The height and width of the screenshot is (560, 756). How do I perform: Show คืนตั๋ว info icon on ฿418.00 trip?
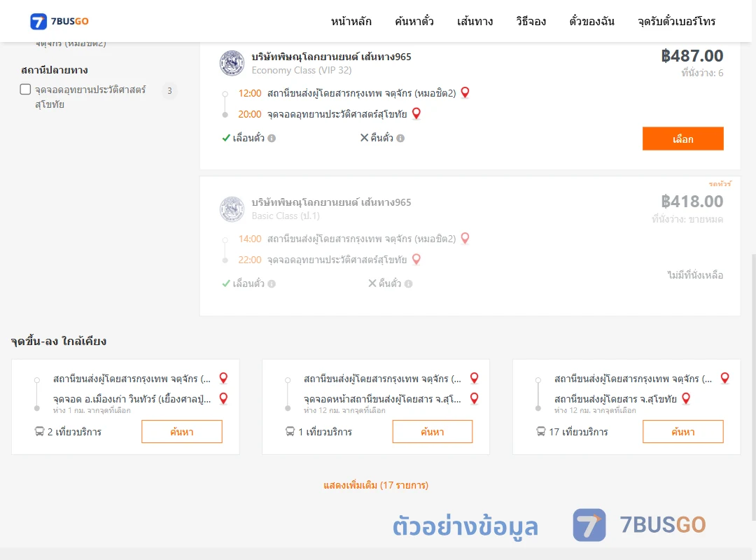point(408,284)
